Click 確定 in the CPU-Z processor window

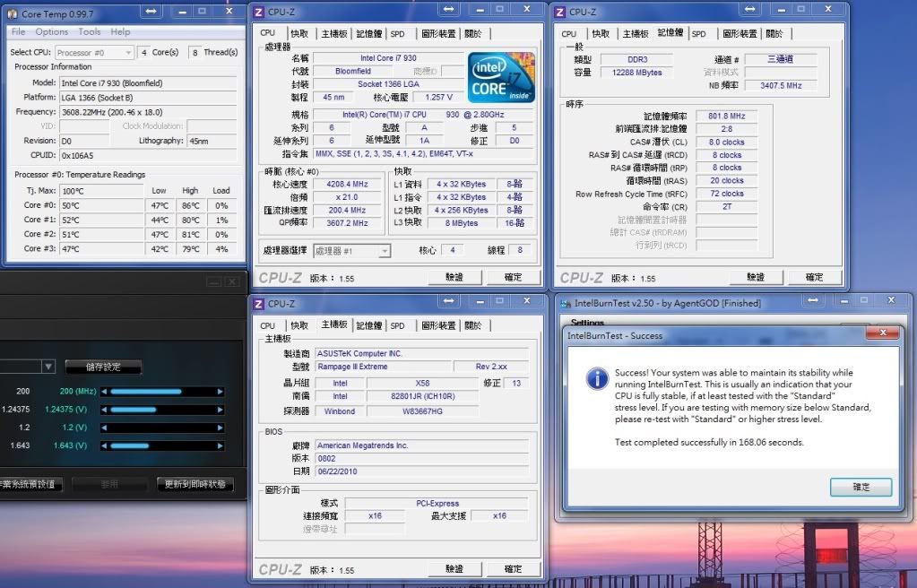[x=513, y=277]
